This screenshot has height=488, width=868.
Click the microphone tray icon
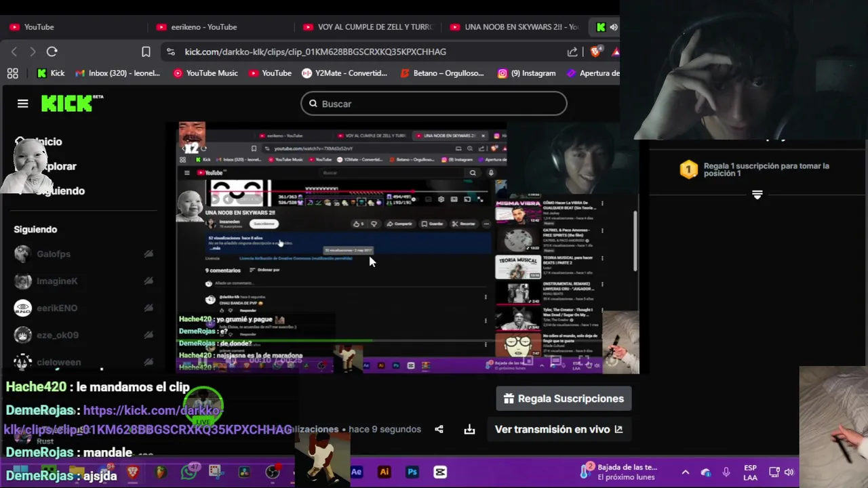coord(726,472)
